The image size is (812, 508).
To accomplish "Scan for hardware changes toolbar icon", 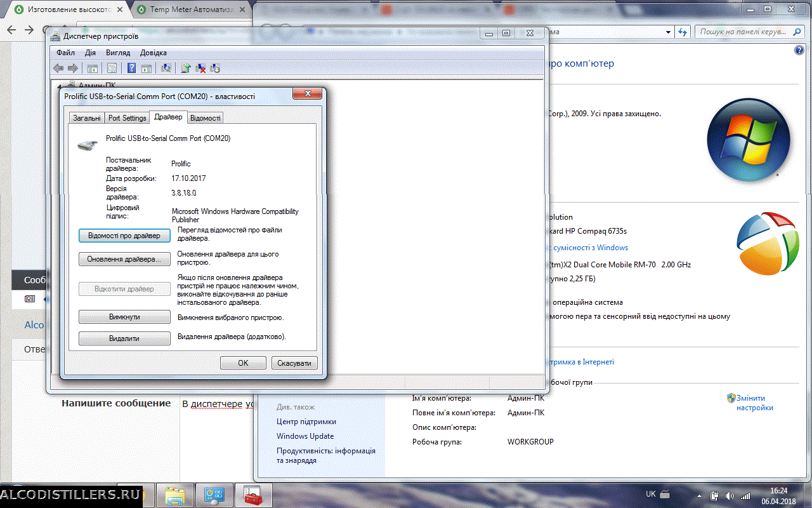I will pyautogui.click(x=166, y=68).
